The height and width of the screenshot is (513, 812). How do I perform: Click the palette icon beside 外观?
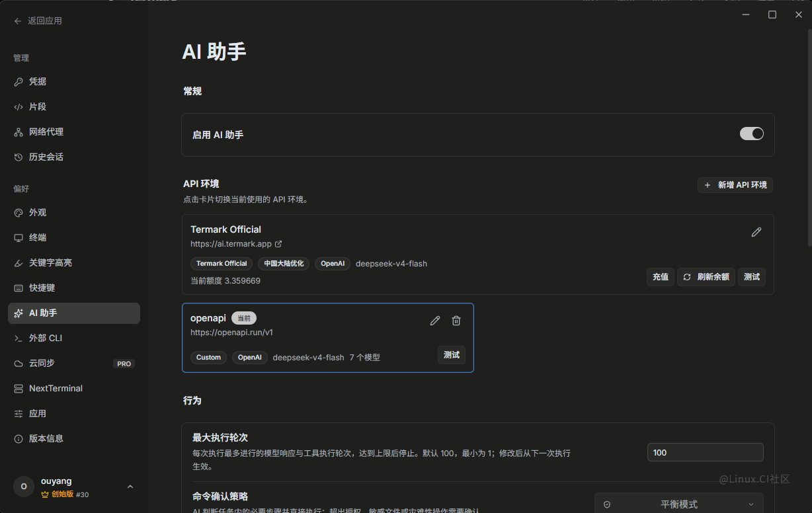click(19, 213)
